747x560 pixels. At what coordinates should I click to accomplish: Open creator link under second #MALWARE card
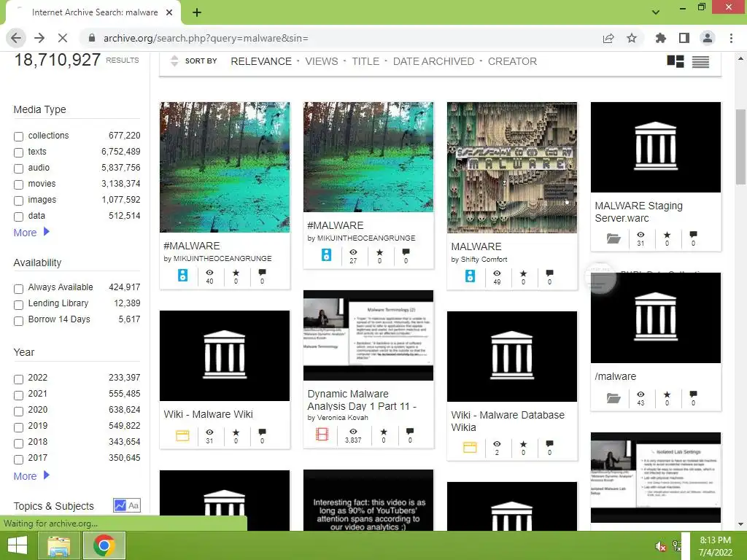[x=366, y=238]
